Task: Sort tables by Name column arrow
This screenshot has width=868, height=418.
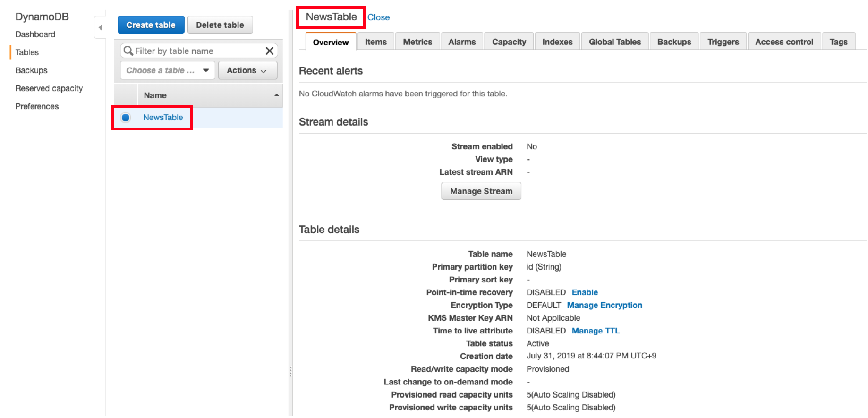Action: [x=277, y=95]
